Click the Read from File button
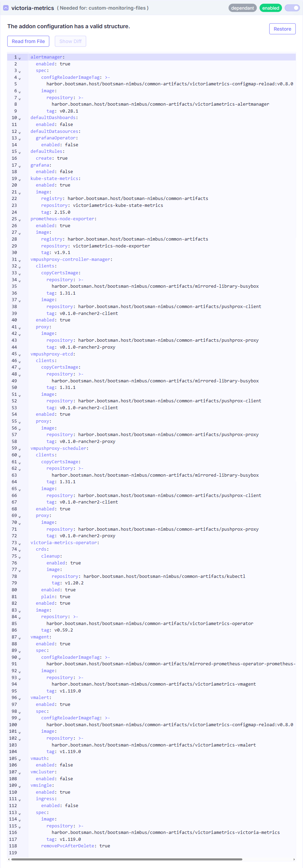The image size is (303, 868). pyautogui.click(x=28, y=41)
